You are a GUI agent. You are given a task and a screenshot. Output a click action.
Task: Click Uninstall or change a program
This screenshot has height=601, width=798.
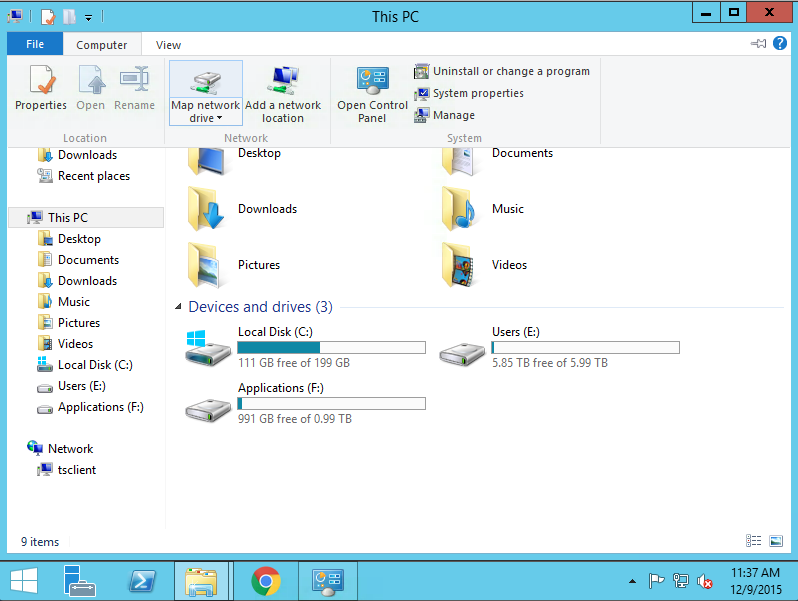click(x=502, y=71)
